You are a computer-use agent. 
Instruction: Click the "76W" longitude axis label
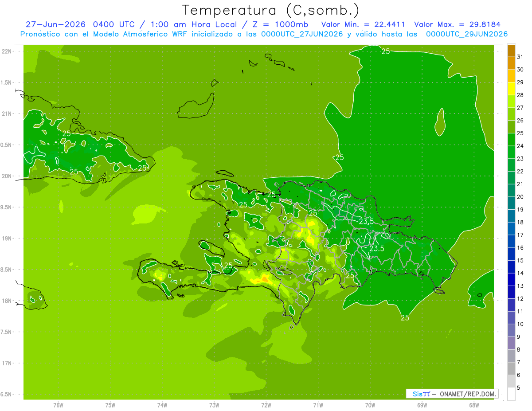pos(58,405)
